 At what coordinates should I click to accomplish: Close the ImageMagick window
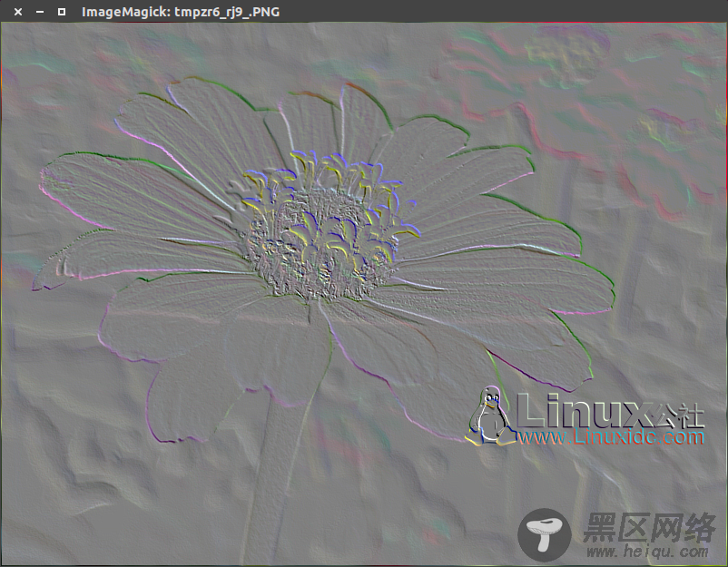[x=17, y=12]
